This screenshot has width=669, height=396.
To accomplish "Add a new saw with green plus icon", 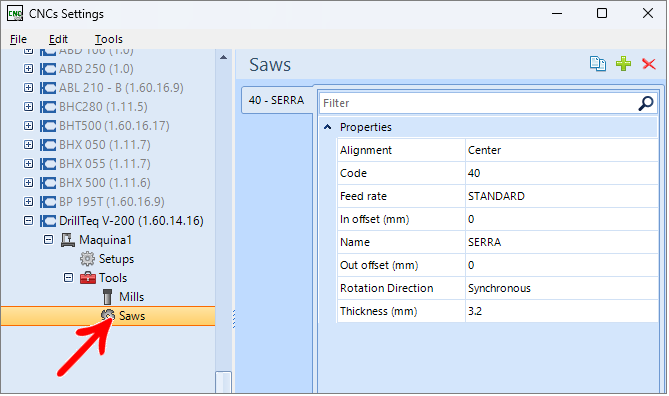I will [x=623, y=64].
